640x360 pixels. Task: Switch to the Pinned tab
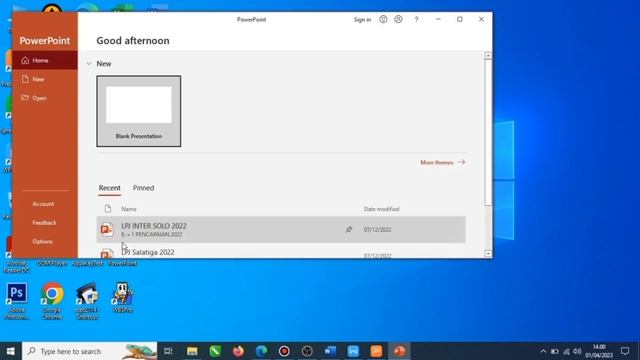point(143,188)
